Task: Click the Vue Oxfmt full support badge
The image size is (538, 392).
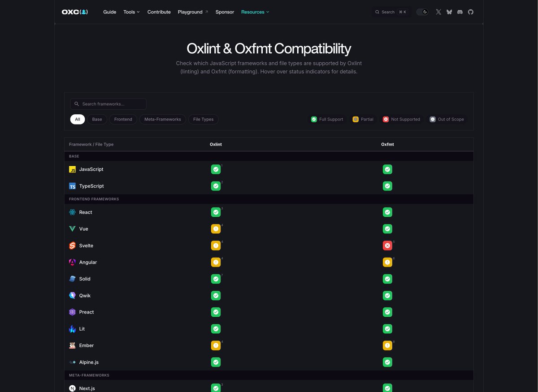Action: [x=387, y=229]
